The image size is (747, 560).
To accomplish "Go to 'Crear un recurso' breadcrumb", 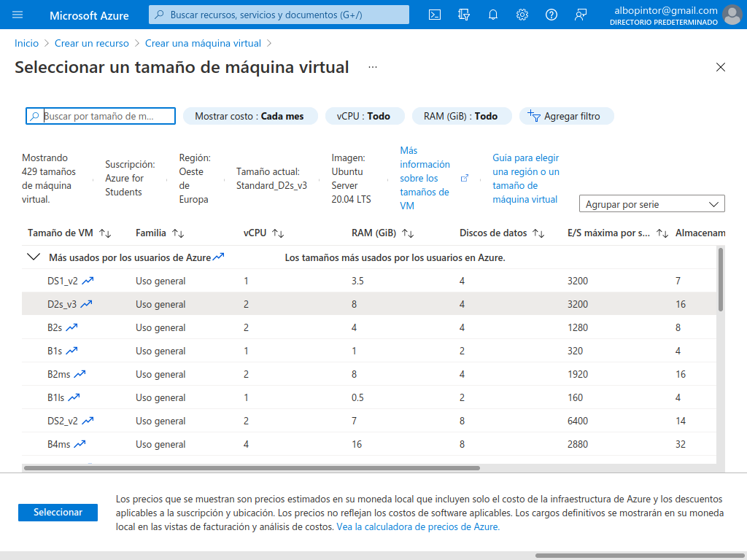I will click(x=92, y=43).
